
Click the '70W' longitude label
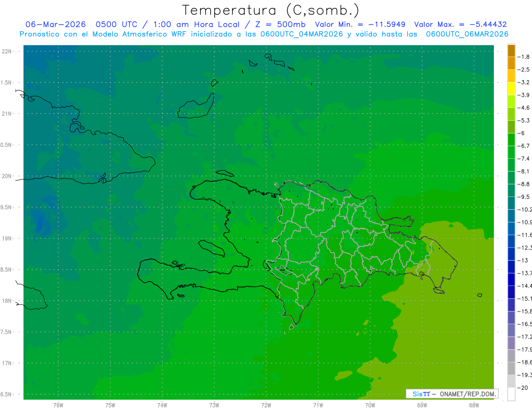click(x=370, y=405)
